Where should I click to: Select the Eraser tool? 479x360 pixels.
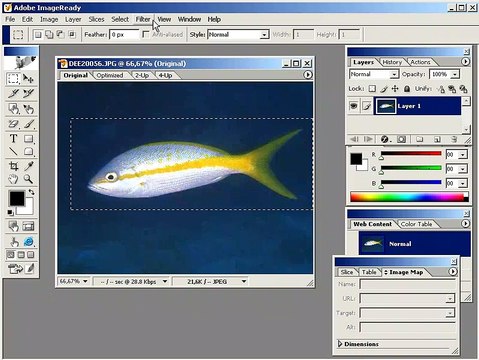tap(13, 124)
